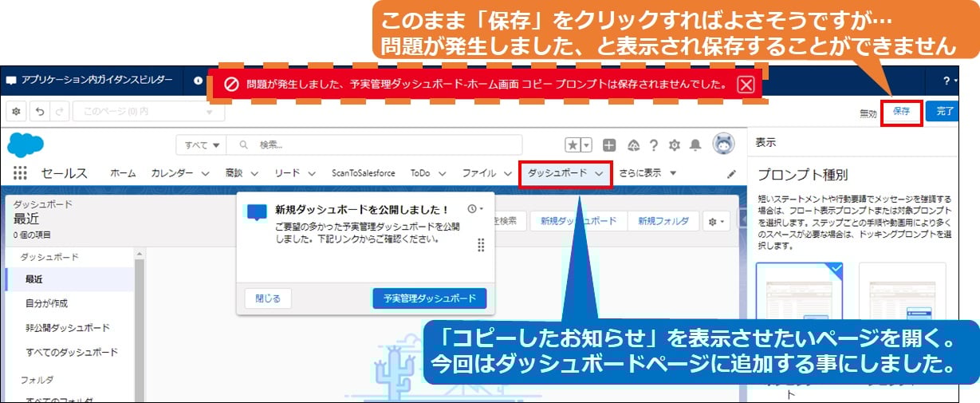
Task: Open the このページ(0)内 prompts dropdown
Action: tap(148, 112)
